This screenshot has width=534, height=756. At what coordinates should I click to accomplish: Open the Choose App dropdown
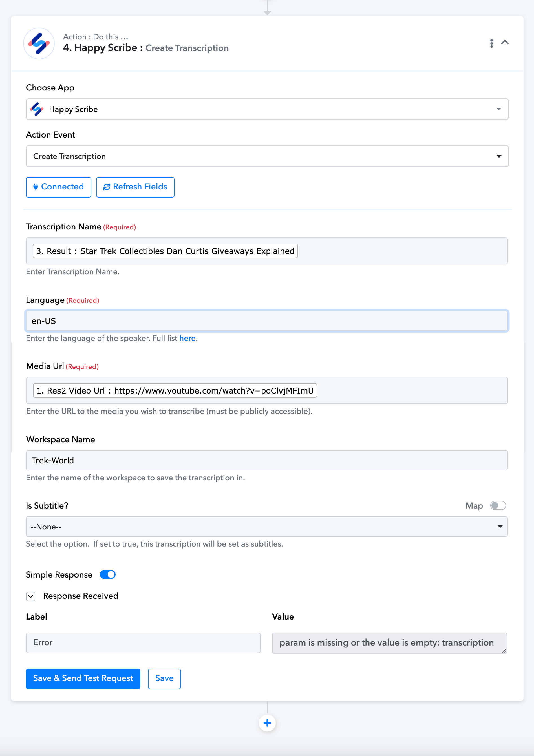point(267,109)
